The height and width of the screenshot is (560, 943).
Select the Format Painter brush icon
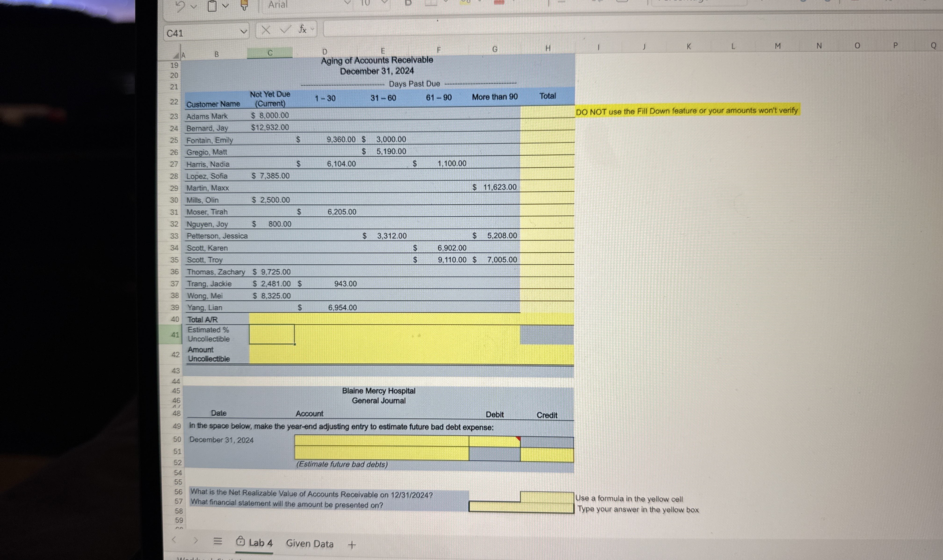[244, 5]
